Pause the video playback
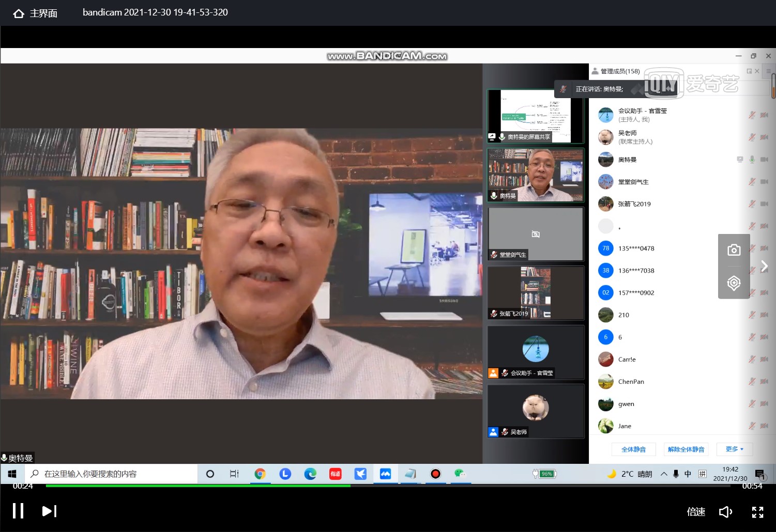Screen dimensions: 776x532 coord(18,511)
